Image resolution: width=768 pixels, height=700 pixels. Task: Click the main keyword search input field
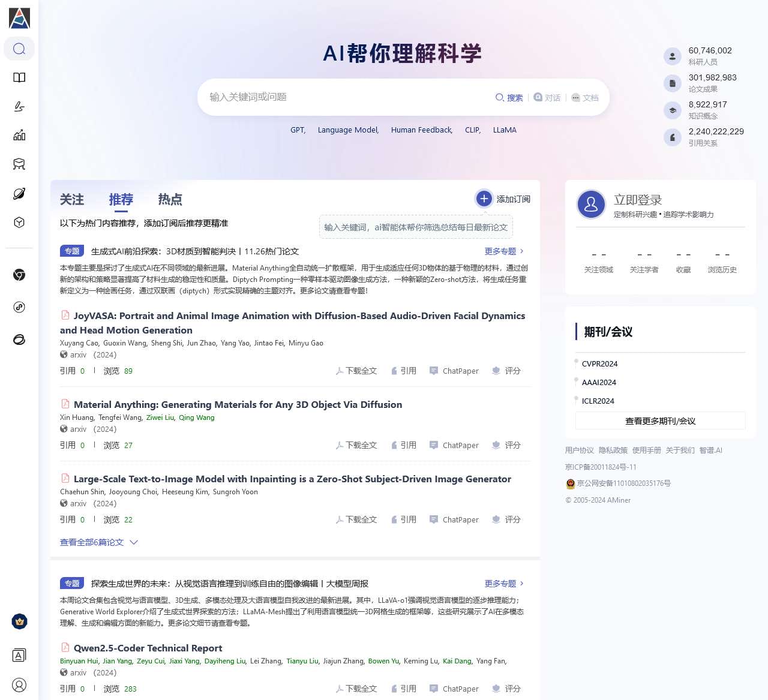point(348,97)
